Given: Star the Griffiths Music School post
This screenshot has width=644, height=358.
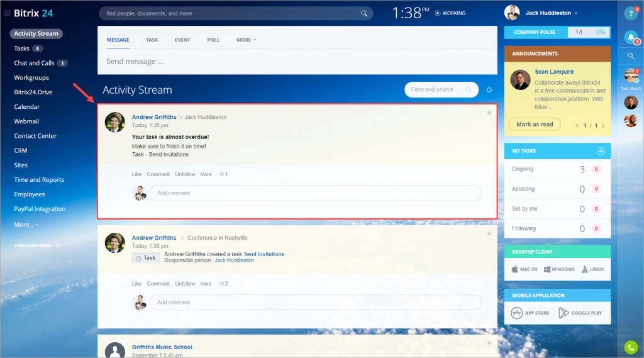Looking at the screenshot, I should pos(489,343).
